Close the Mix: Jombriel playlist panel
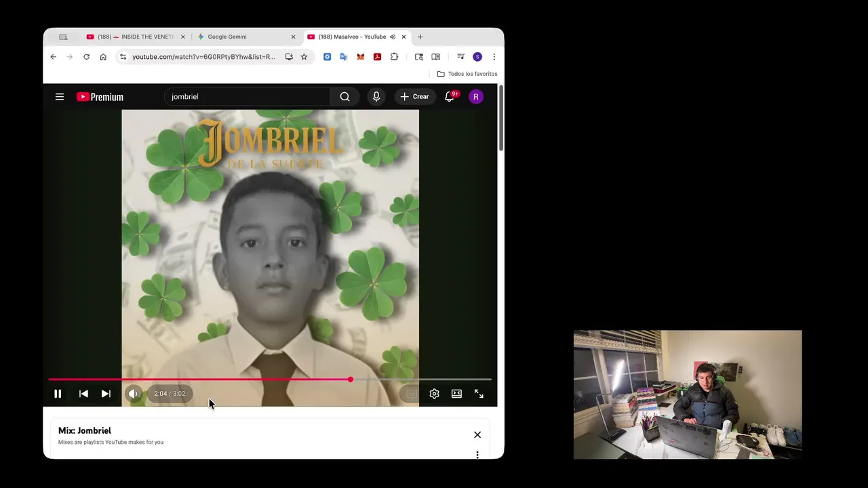868x488 pixels. pyautogui.click(x=477, y=435)
